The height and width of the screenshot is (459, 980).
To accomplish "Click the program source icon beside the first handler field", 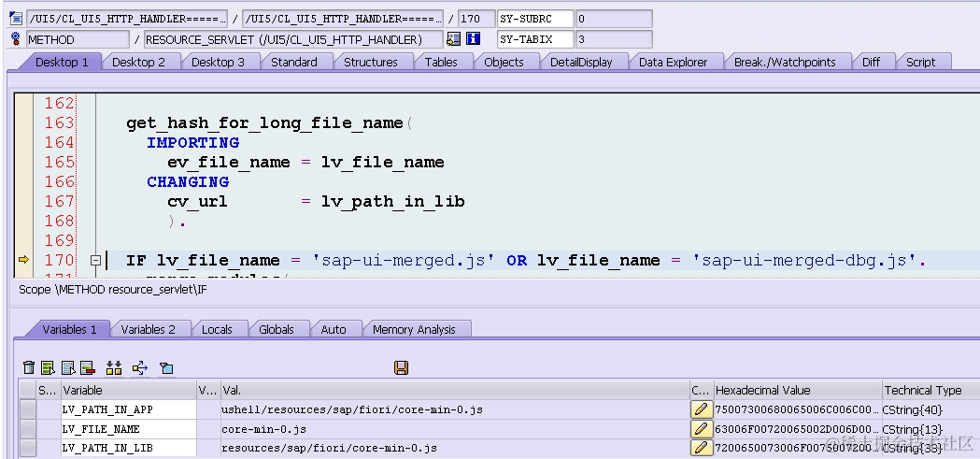I will 16,18.
